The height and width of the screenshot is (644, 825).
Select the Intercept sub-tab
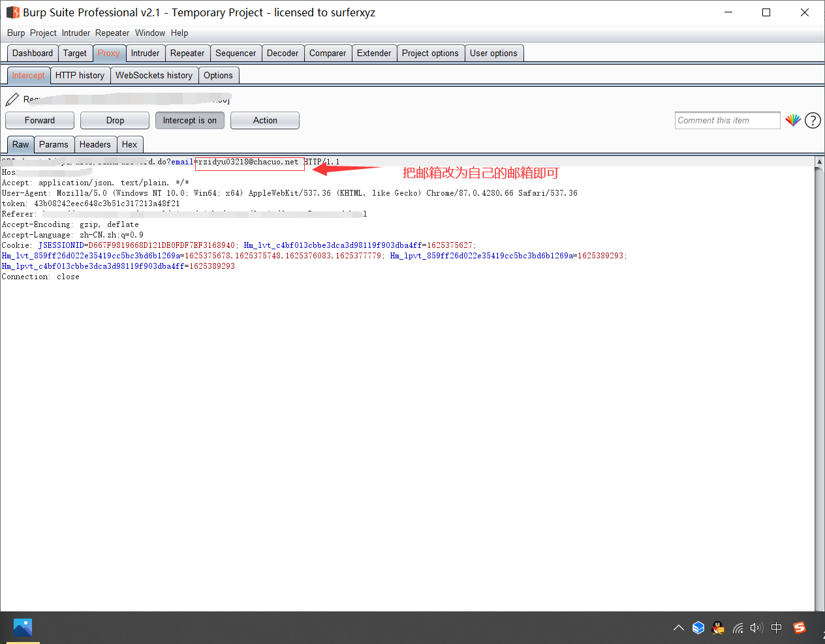click(x=29, y=75)
